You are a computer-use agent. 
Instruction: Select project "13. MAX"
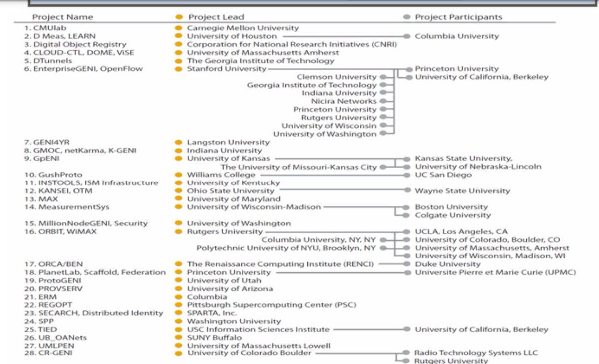pyautogui.click(x=42, y=199)
